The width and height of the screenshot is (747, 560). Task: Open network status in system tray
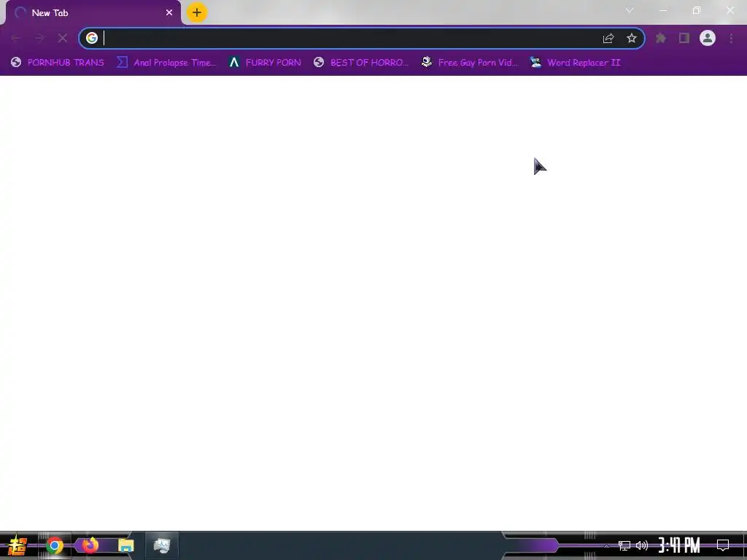pos(624,545)
